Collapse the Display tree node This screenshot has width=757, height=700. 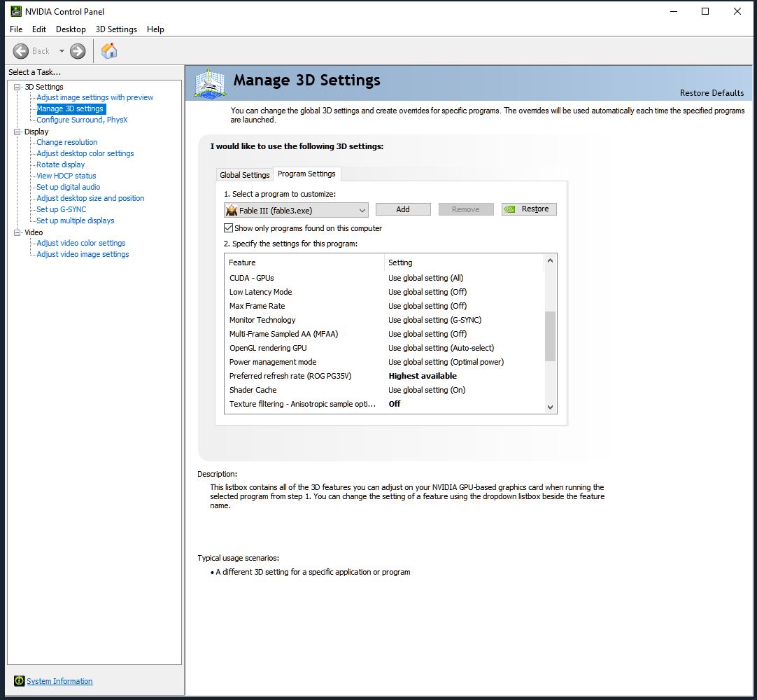[17, 132]
